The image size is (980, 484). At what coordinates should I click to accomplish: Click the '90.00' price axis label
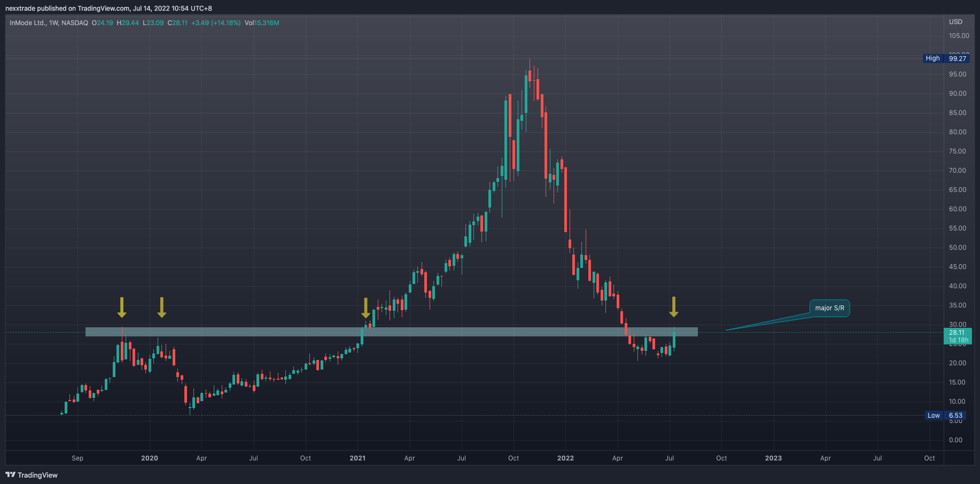coord(958,94)
